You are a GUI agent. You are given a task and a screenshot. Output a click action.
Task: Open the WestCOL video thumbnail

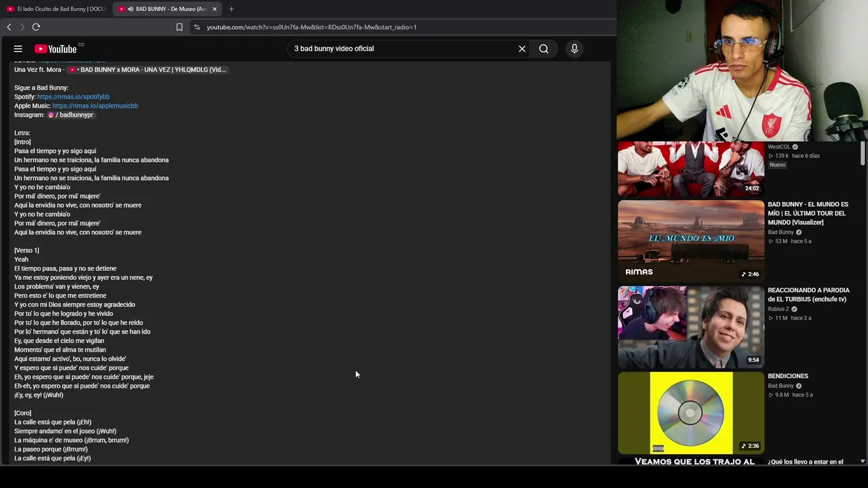691,168
